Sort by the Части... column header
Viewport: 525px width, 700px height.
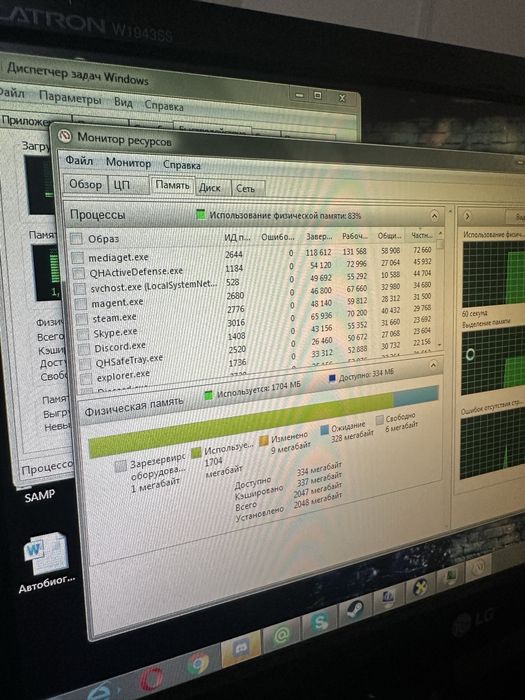[x=422, y=235]
